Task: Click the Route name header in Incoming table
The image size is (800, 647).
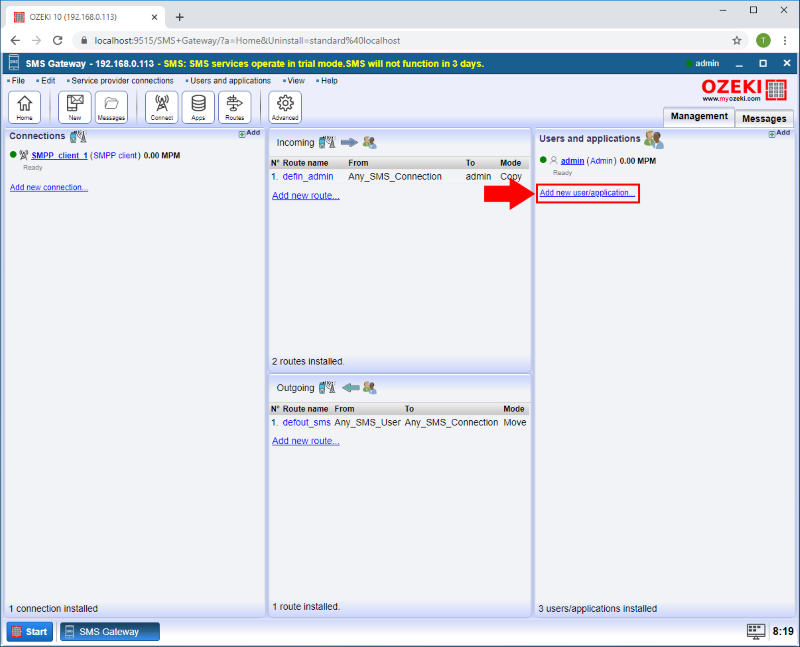Action: (305, 163)
